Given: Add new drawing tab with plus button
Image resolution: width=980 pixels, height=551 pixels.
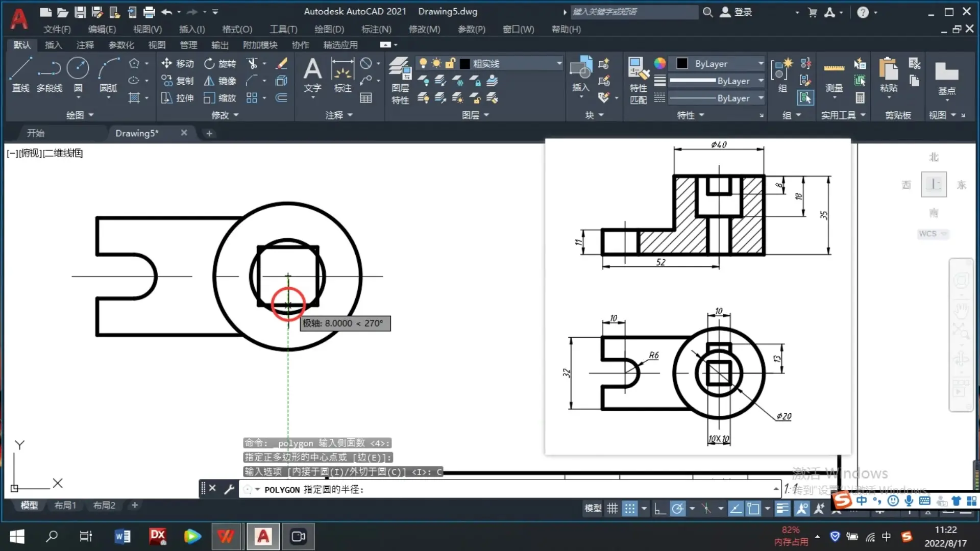Looking at the screenshot, I should click(209, 133).
